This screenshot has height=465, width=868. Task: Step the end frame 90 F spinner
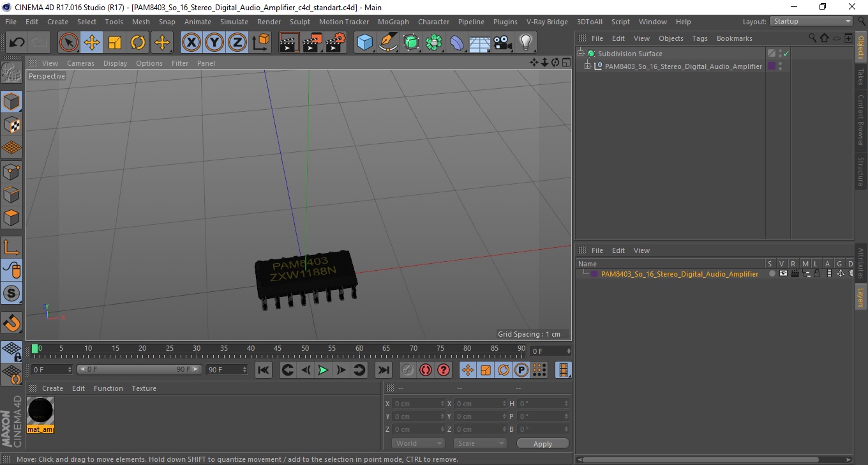pyautogui.click(x=244, y=369)
